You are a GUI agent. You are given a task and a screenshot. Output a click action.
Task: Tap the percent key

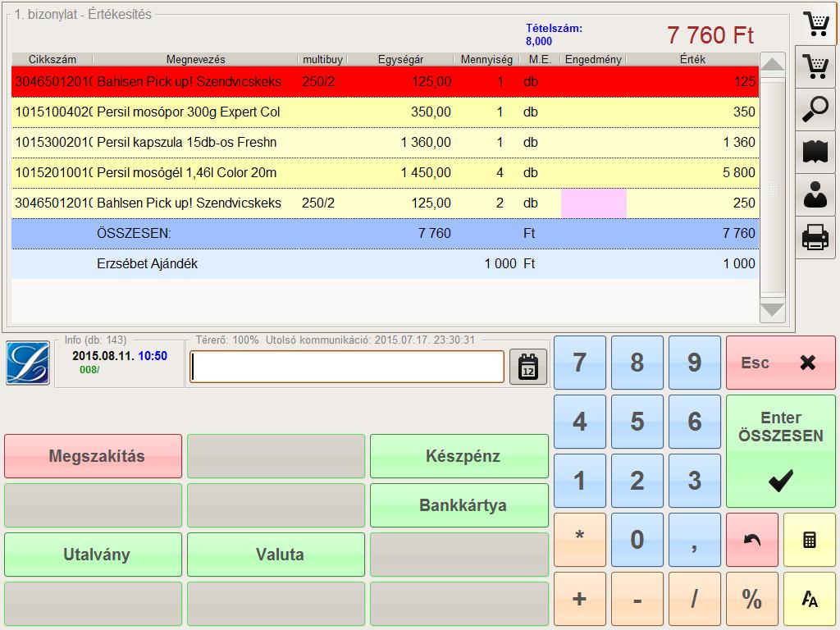752,598
